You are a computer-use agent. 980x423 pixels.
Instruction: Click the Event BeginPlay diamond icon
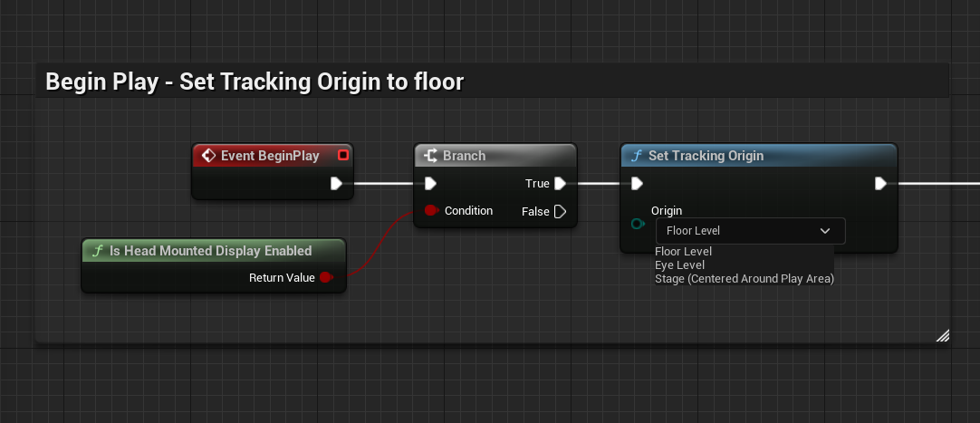(208, 156)
